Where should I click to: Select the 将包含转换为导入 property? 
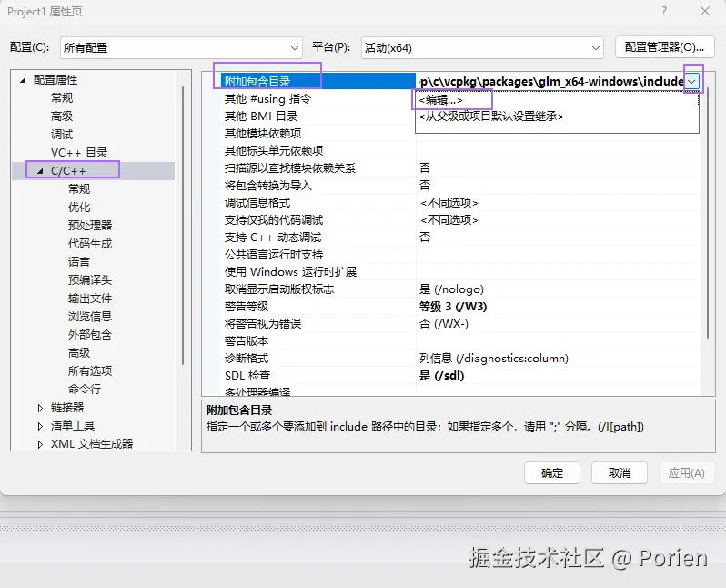268,186
